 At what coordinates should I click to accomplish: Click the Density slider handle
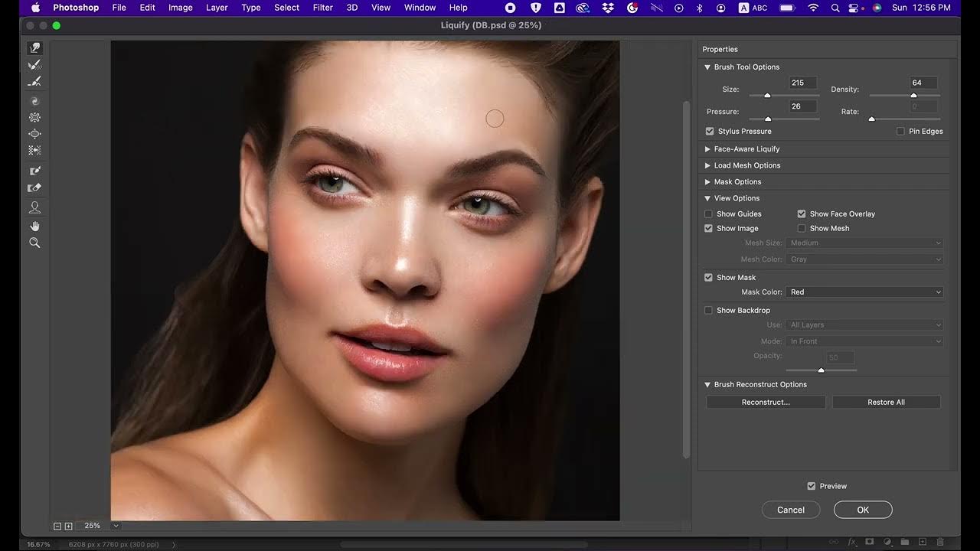(913, 96)
